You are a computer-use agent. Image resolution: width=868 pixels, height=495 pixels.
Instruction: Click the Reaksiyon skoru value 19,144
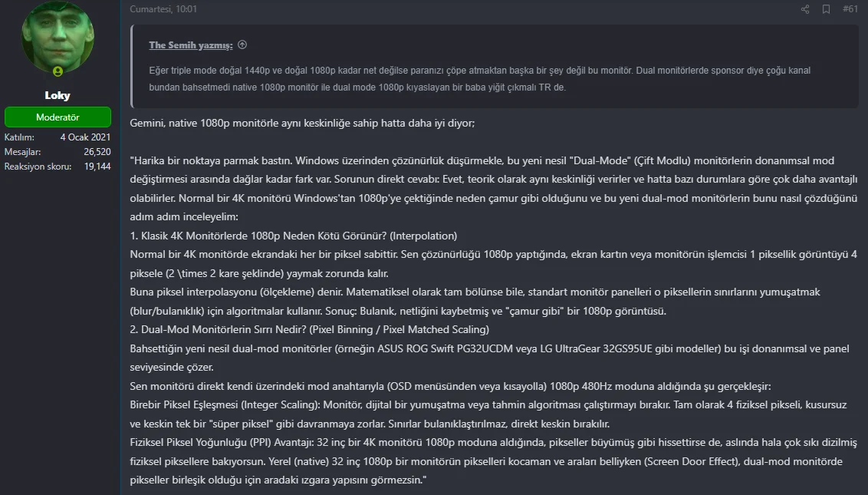pyautogui.click(x=97, y=167)
